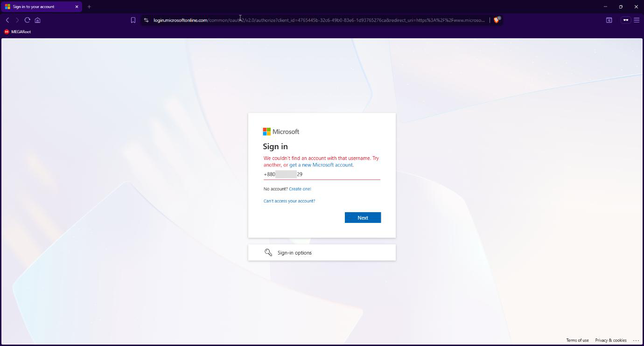Open Sign-in options
The width and height of the screenshot is (644, 346).
[x=322, y=253]
